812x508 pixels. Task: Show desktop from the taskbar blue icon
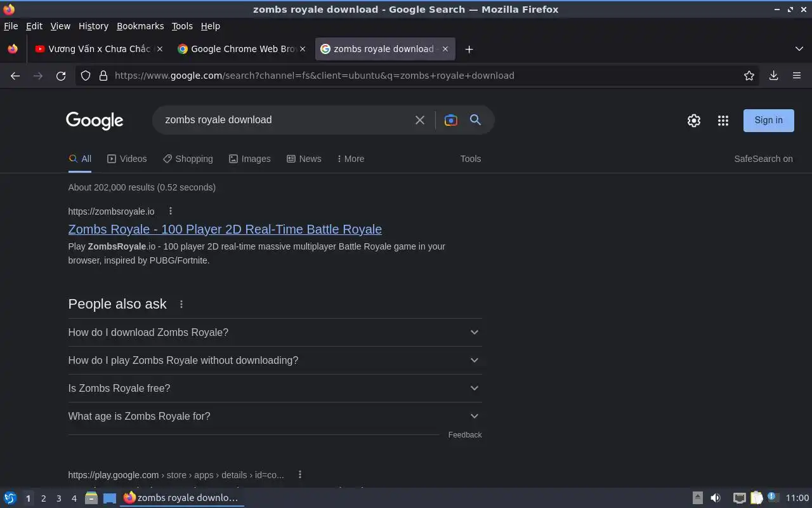point(110,498)
